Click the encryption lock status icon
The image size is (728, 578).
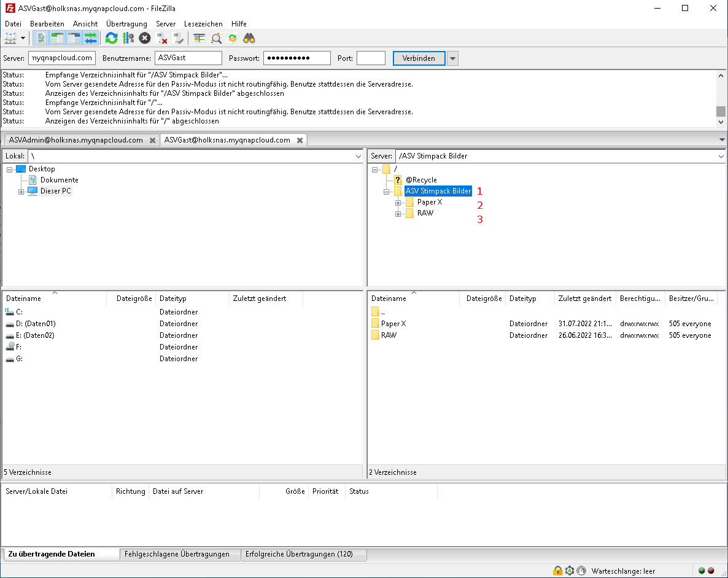click(557, 571)
